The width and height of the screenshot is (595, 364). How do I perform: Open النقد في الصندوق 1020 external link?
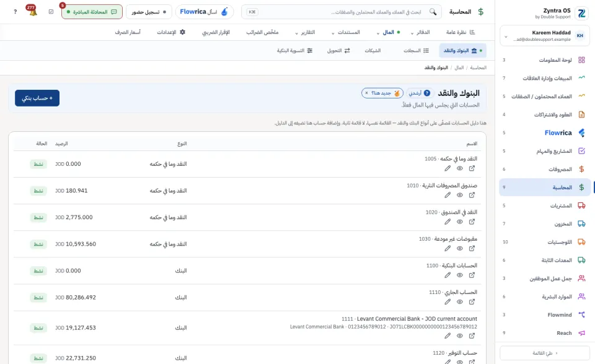click(472, 222)
